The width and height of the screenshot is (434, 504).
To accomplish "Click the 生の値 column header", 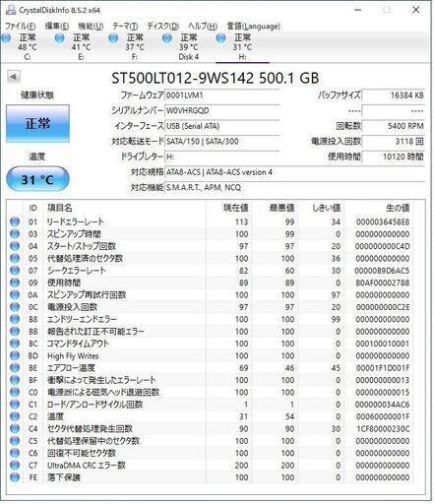I will coord(398,208).
